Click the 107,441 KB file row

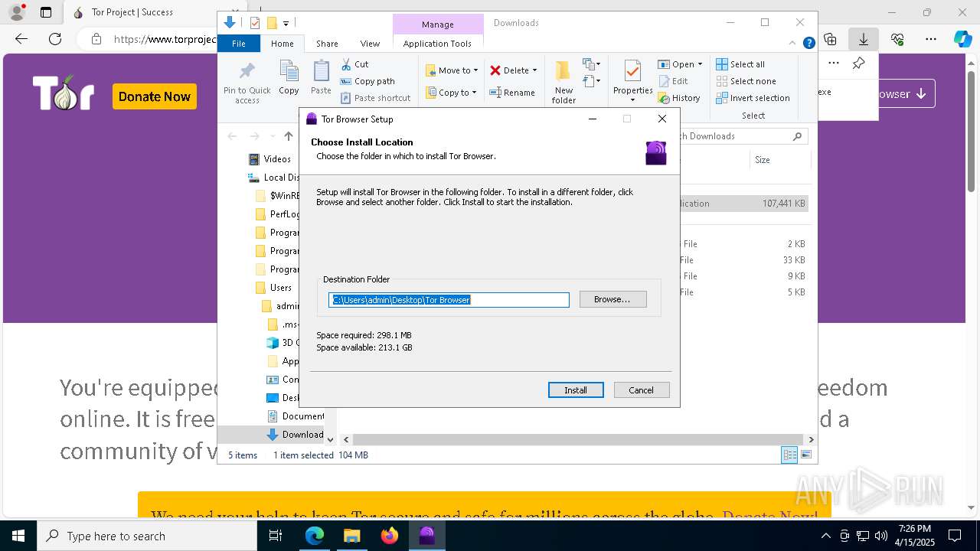pos(743,204)
